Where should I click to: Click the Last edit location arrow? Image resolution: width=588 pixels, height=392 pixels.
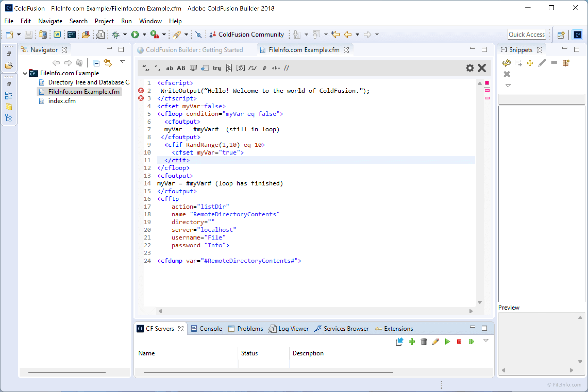[335, 35]
